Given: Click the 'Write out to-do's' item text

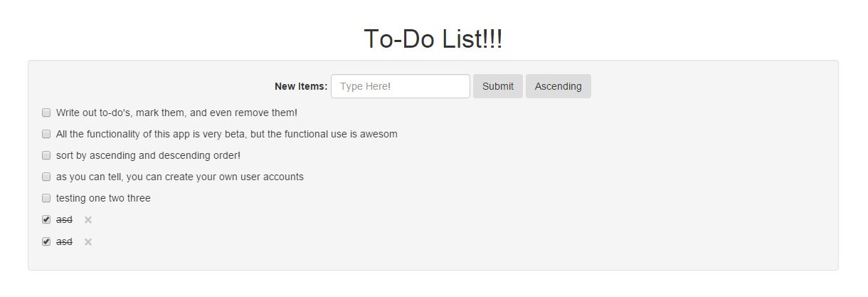Looking at the screenshot, I should [176, 113].
